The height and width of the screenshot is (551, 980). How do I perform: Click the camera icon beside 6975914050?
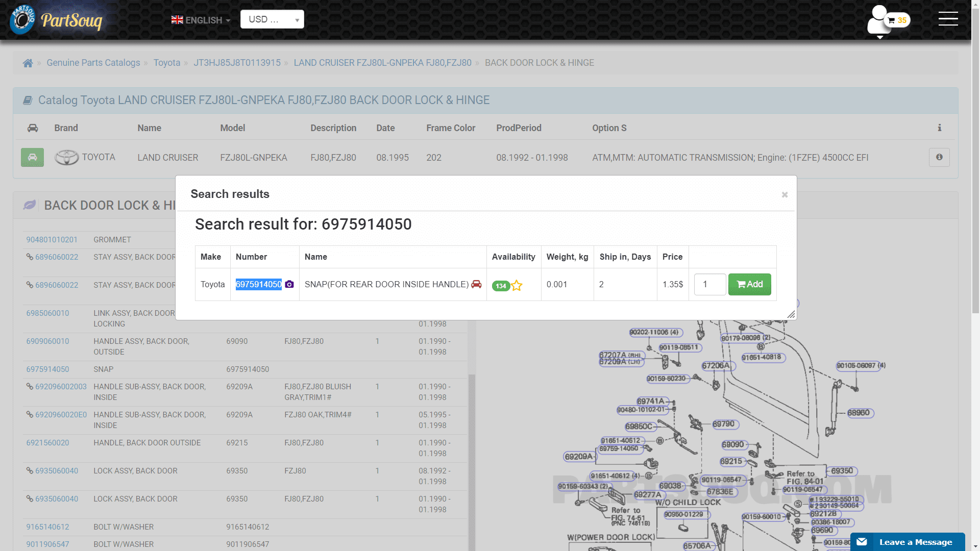[289, 284]
